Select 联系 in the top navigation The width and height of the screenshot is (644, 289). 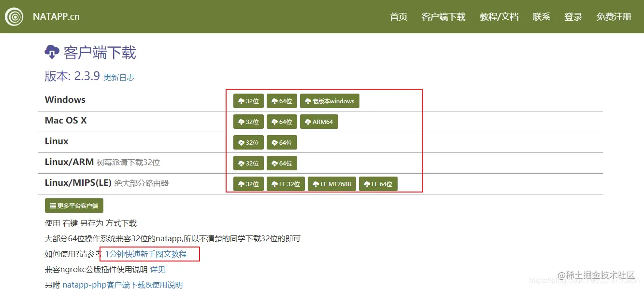pos(542,17)
